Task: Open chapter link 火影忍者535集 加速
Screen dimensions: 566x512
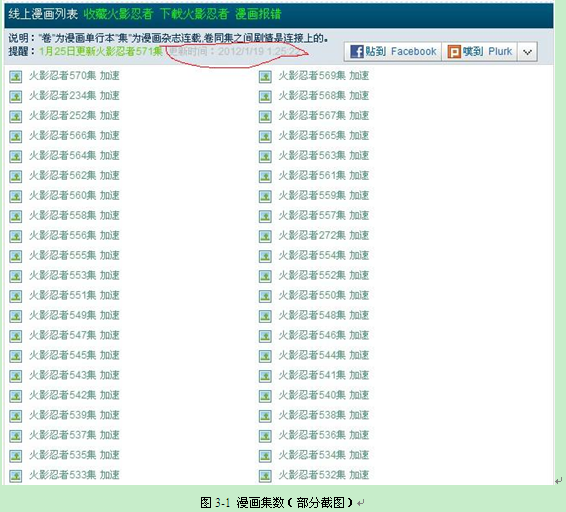Action: (74, 455)
